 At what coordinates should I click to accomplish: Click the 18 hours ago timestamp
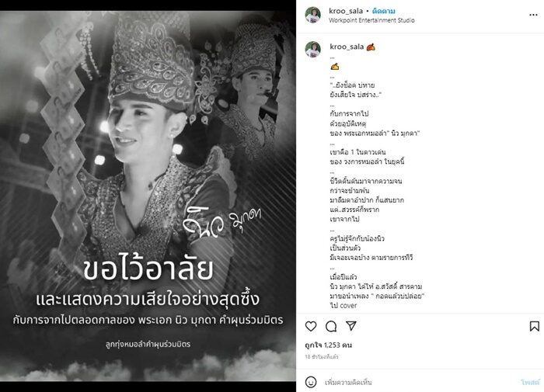coord(322,356)
